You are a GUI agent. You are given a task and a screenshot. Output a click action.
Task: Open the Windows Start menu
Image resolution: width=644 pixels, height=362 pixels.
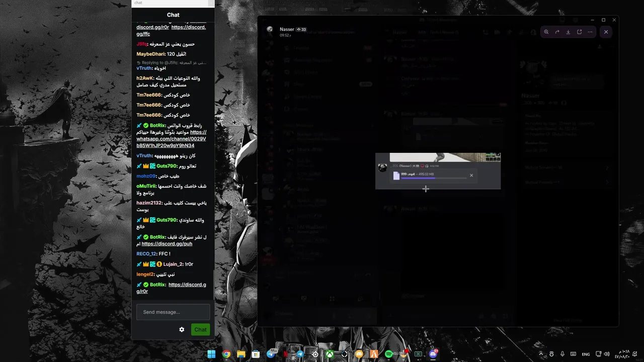click(211, 354)
